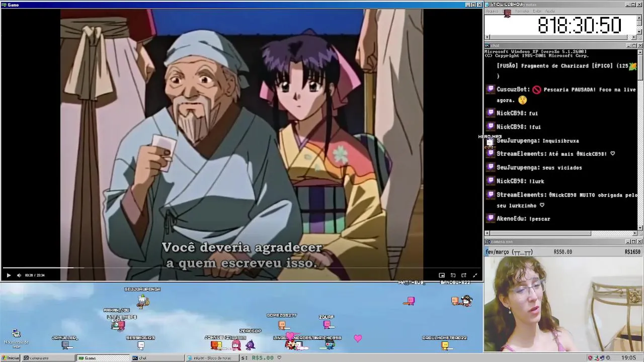Click the chat window scrollbar up arrow
The height and width of the screenshot is (362, 644).
coord(640,52)
